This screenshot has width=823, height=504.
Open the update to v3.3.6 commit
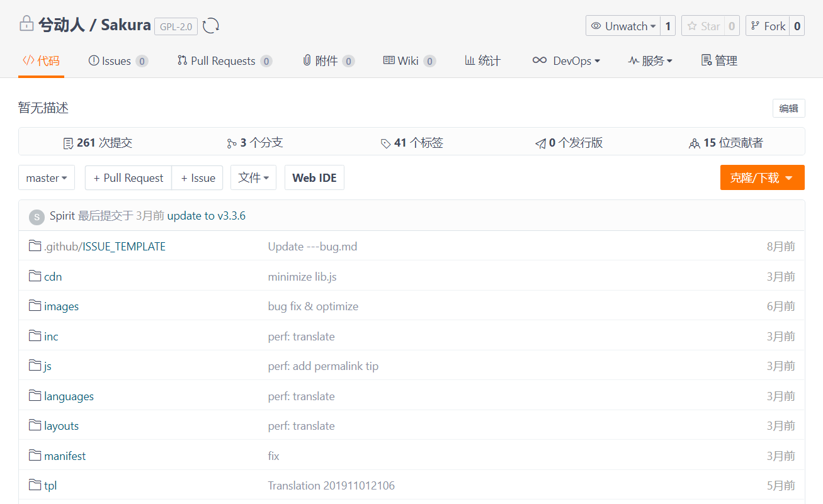(x=206, y=216)
